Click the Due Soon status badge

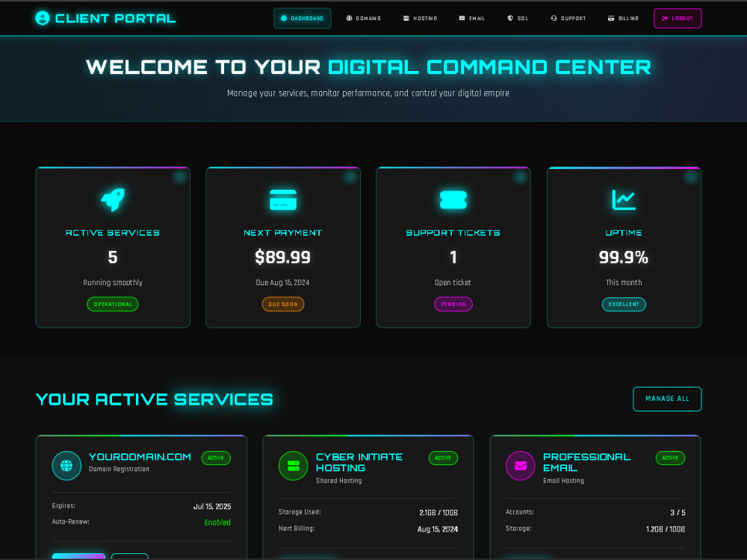(283, 304)
